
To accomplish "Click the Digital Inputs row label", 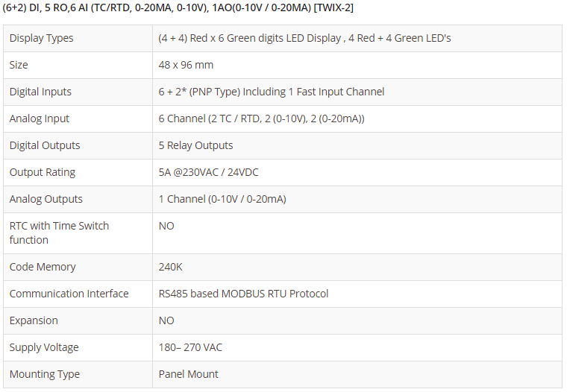I will click(40, 92).
